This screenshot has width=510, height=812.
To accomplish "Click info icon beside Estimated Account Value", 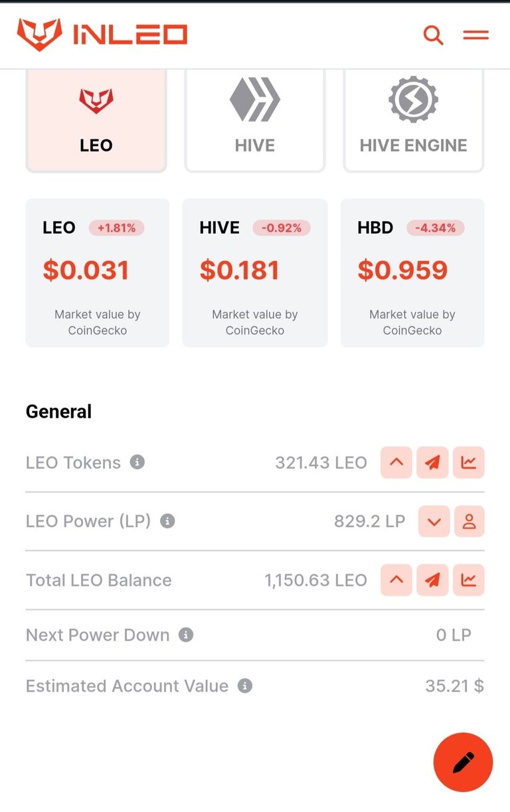I will 245,686.
